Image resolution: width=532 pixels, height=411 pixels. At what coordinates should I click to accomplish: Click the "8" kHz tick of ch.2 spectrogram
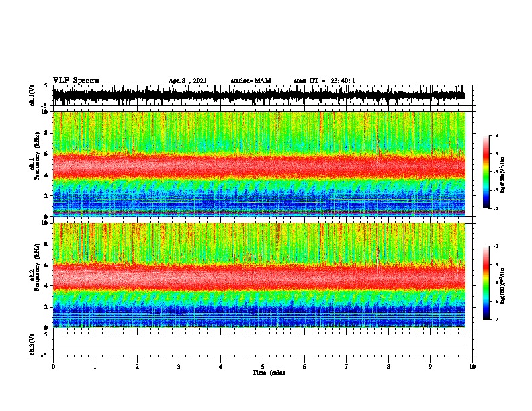coord(46,244)
